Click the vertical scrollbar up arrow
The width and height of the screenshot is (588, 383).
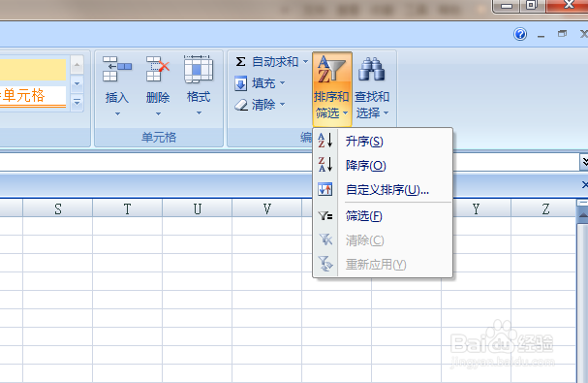pyautogui.click(x=583, y=215)
